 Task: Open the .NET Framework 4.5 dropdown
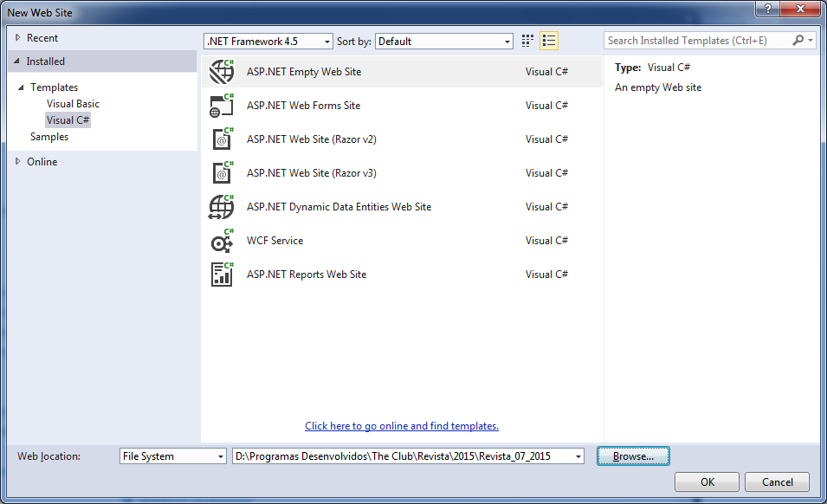[x=268, y=41]
